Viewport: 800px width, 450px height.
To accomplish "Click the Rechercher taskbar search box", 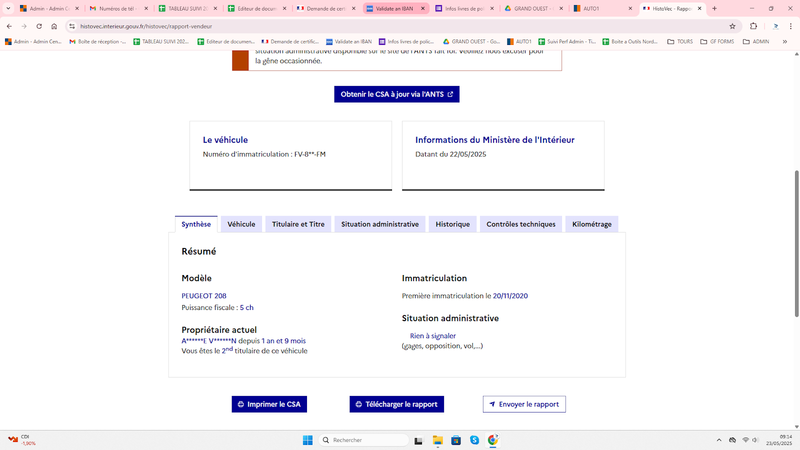I will [364, 440].
